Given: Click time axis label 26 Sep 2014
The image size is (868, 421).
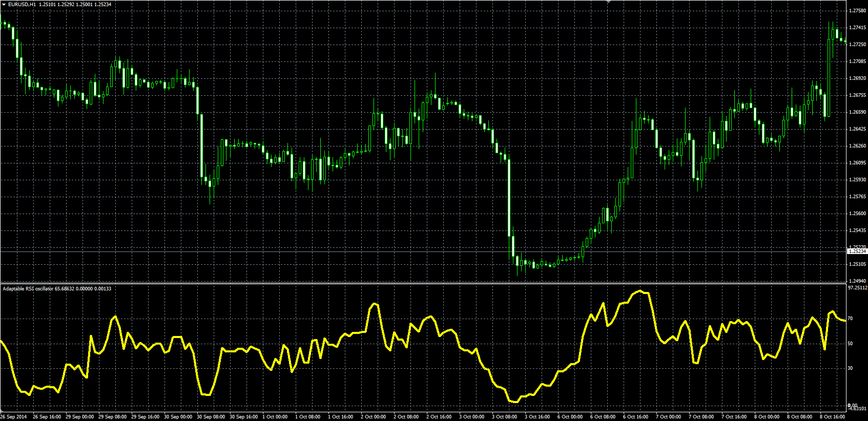Looking at the screenshot, I should click(x=13, y=417).
